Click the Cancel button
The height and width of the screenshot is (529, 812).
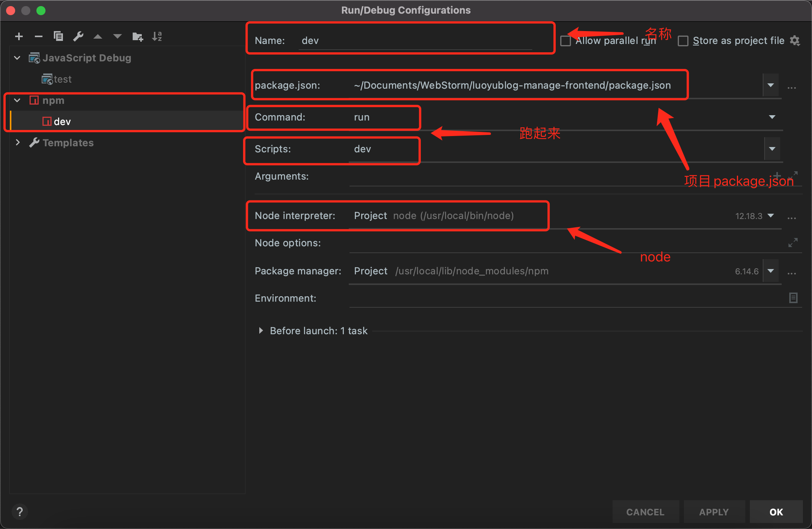pyautogui.click(x=645, y=512)
